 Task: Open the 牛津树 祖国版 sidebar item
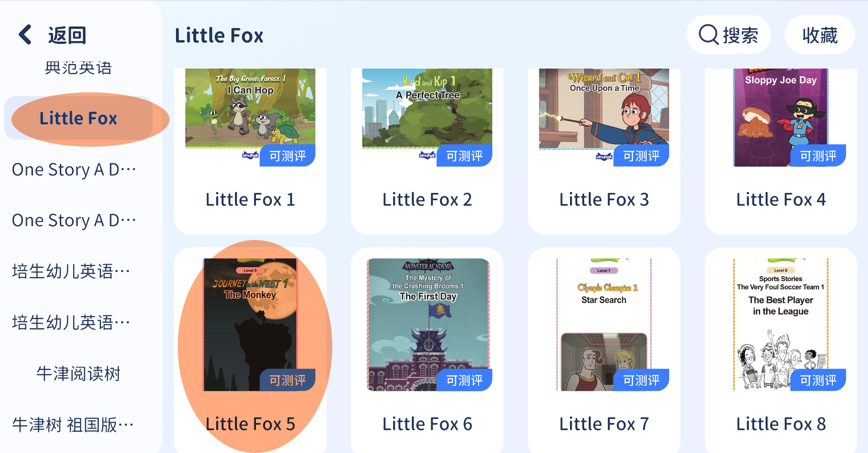[73, 425]
